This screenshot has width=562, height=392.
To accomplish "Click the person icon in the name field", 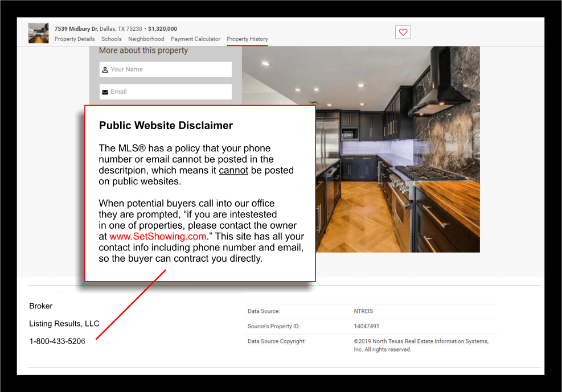I will click(x=104, y=69).
